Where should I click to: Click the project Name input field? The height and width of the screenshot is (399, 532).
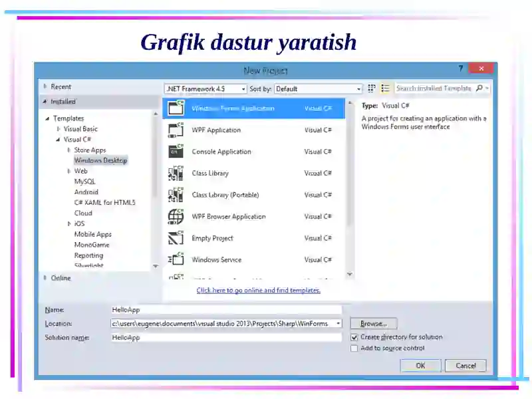point(226,309)
